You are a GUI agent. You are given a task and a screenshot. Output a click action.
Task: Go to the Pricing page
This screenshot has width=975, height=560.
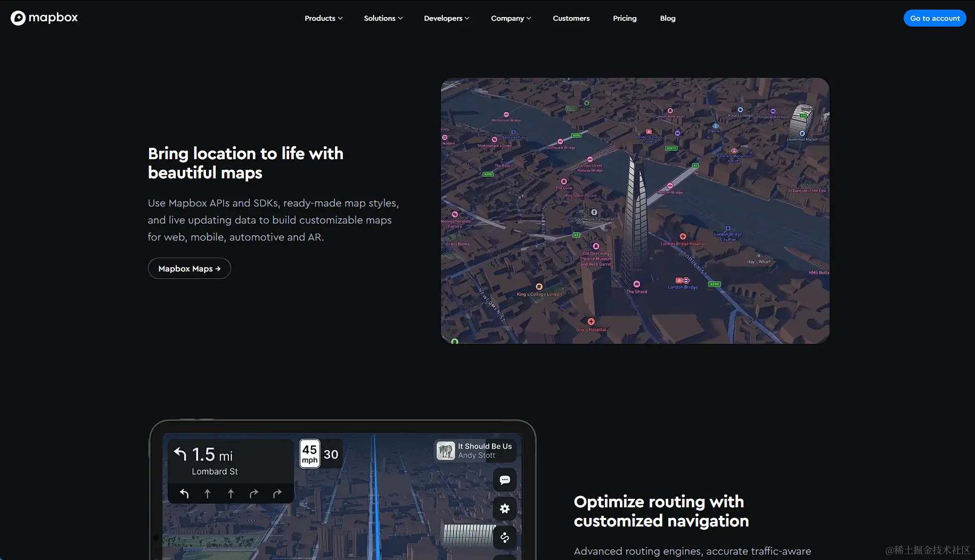coord(625,18)
